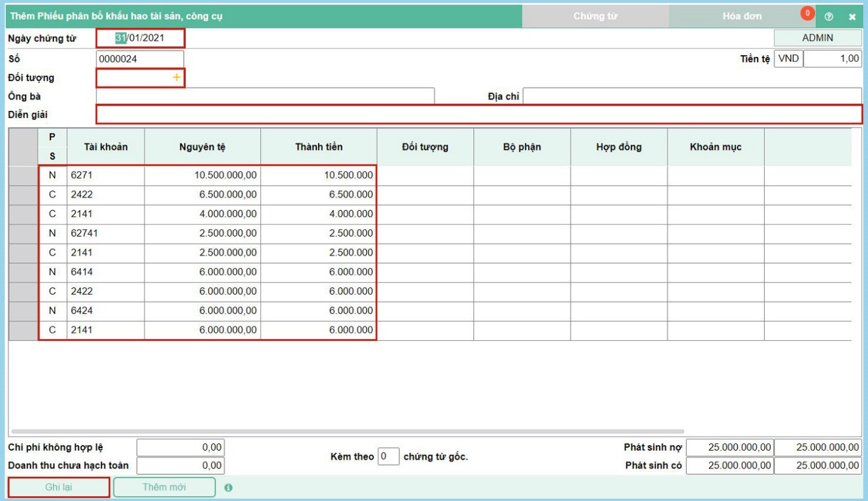Click the Địa chỉ address field
The width and height of the screenshot is (868, 501).
[692, 96]
